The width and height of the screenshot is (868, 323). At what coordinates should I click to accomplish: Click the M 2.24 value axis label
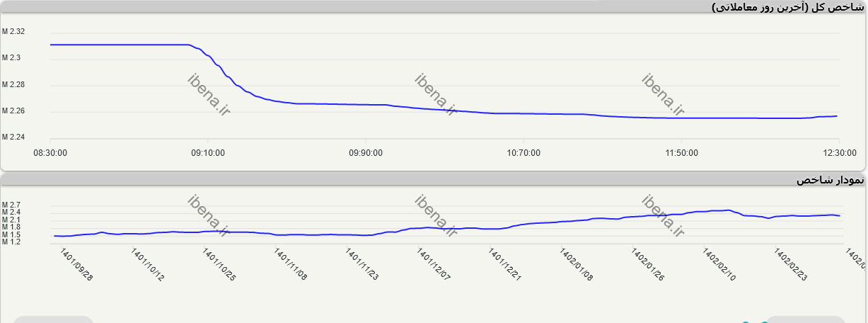13,137
